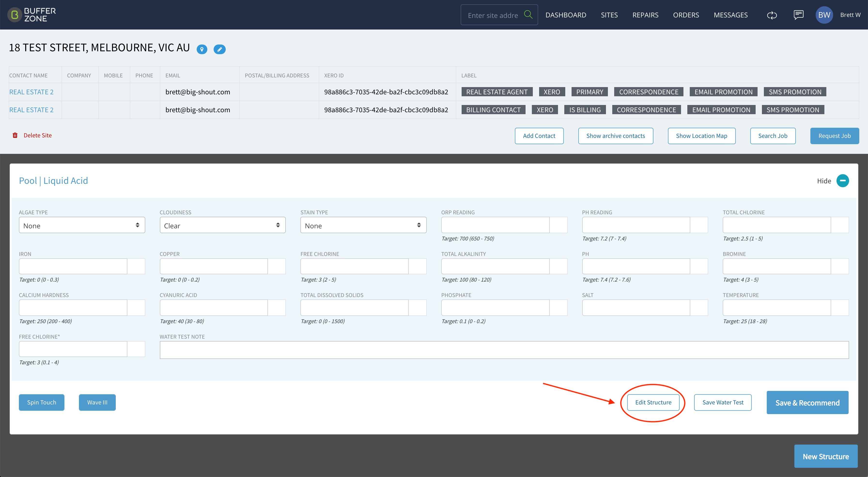Image resolution: width=868 pixels, height=477 pixels.
Task: Click the search magnifier icon
Action: pyautogui.click(x=528, y=15)
